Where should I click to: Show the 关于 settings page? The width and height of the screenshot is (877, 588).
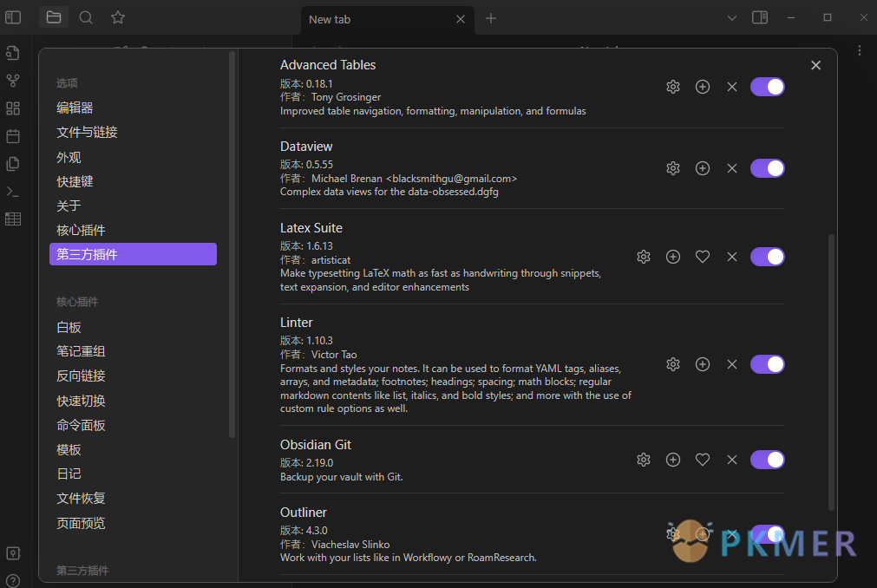(x=133, y=206)
